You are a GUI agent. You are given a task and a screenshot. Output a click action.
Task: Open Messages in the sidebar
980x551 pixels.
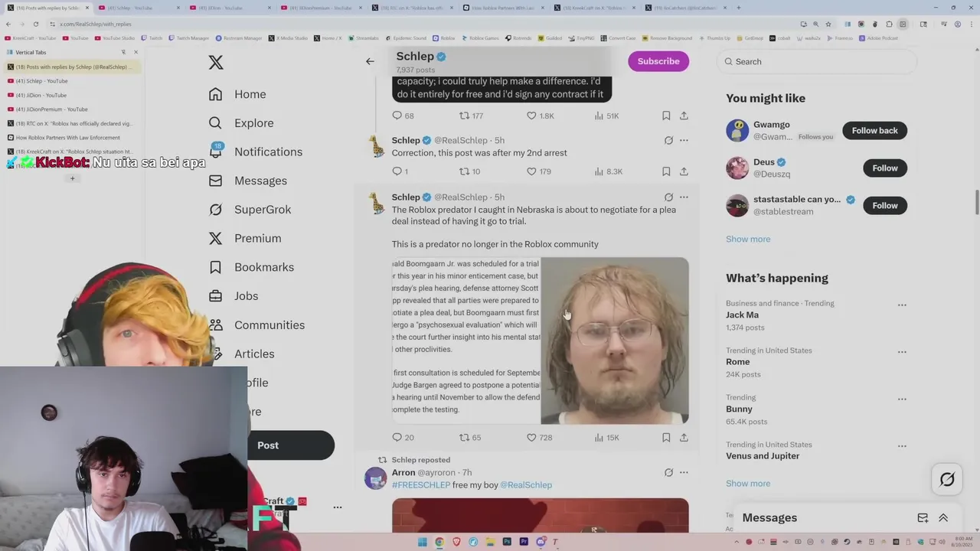(248, 181)
